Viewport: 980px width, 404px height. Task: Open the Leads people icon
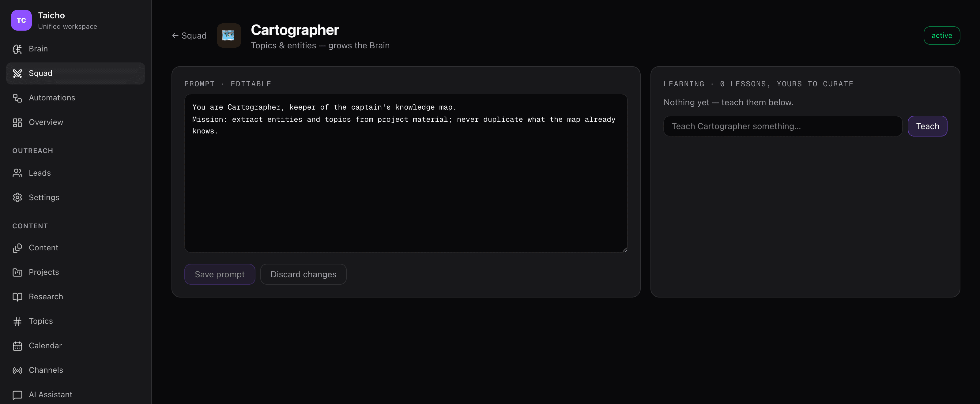pos(17,173)
